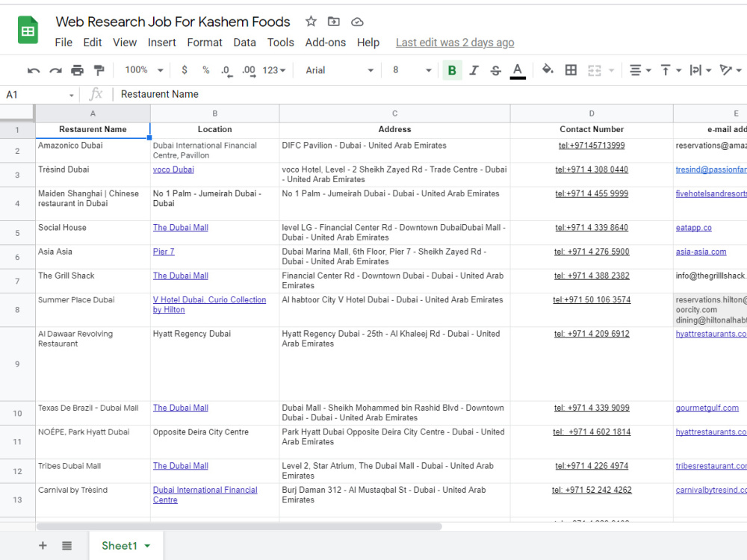This screenshot has width=747, height=560.
Task: Open font size 8 dropdown
Action: click(412, 70)
